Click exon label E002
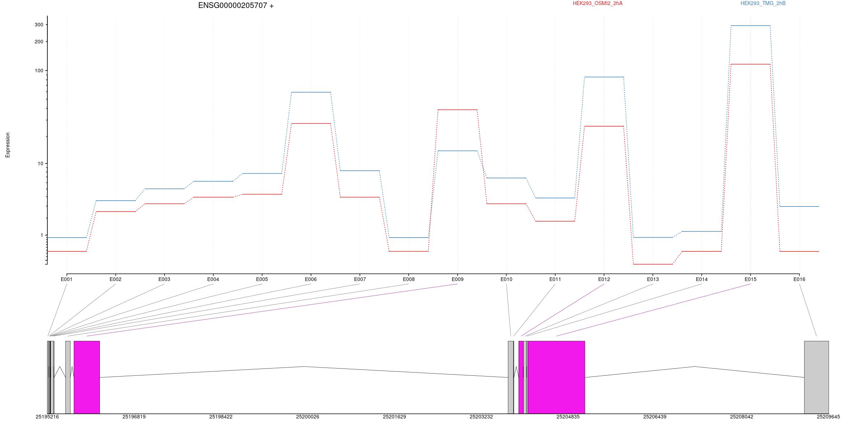This screenshot has height=434, width=868. coord(115,280)
